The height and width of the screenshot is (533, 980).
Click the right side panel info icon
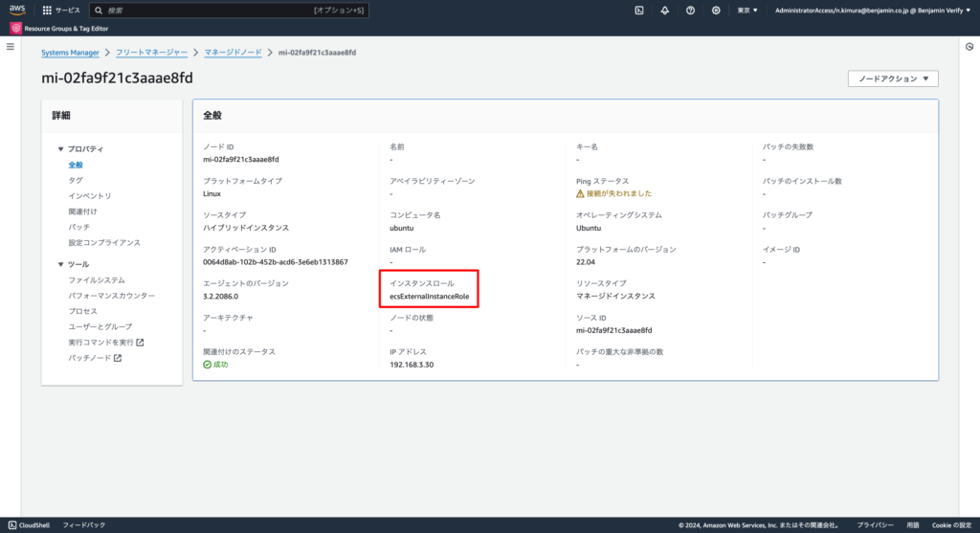click(969, 46)
